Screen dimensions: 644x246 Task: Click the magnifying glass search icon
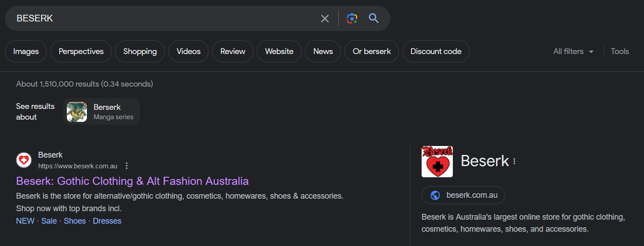[373, 18]
